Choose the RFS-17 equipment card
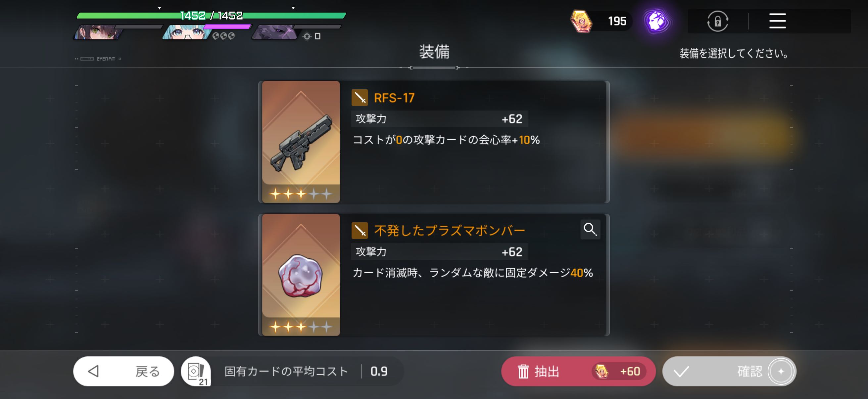 tap(434, 142)
